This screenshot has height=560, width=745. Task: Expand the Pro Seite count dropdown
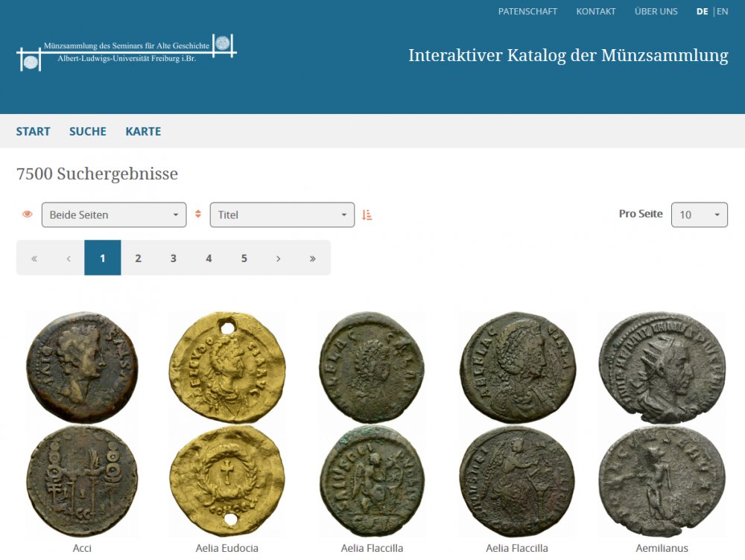point(699,214)
